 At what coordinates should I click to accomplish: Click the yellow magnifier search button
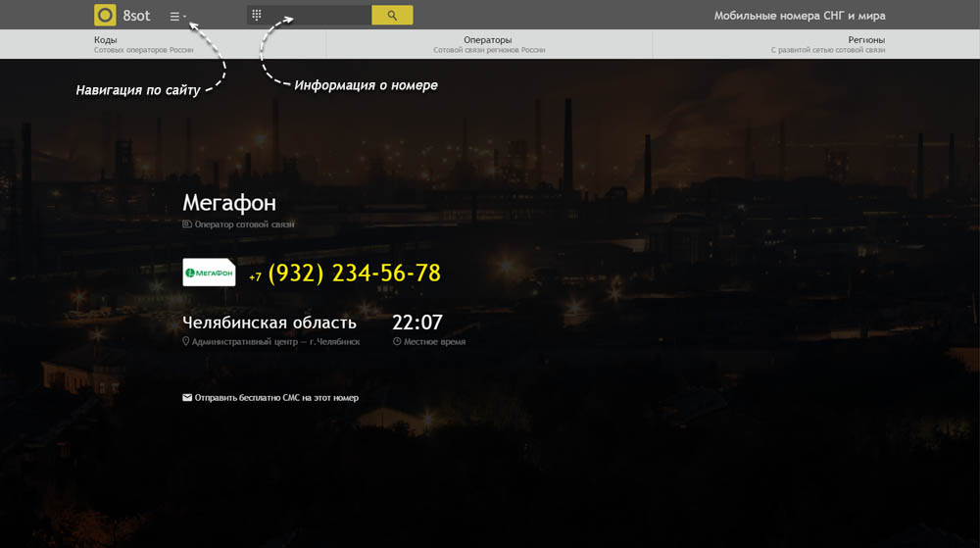coord(392,15)
